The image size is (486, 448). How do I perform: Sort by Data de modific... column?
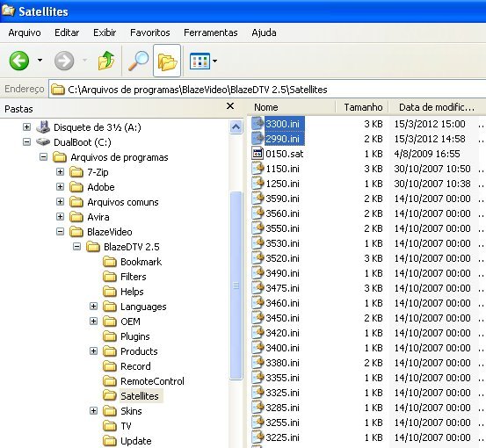tap(437, 107)
